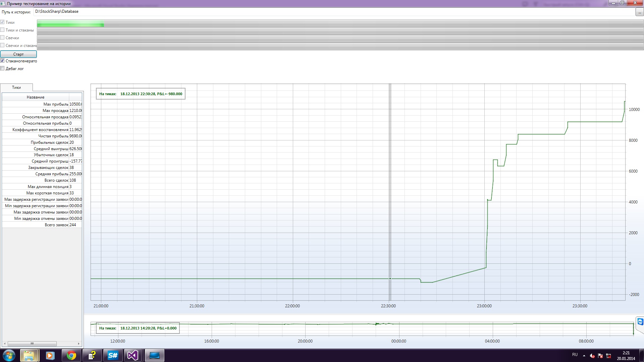Image resolution: width=644 pixels, height=362 pixels.
Task: Open the RU input language selector
Action: point(575,355)
